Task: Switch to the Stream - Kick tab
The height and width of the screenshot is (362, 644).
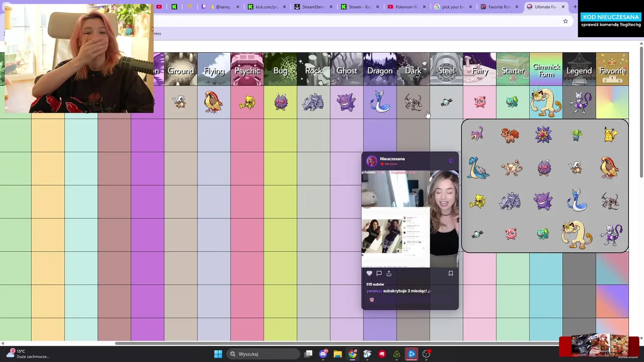Action: pos(359,7)
